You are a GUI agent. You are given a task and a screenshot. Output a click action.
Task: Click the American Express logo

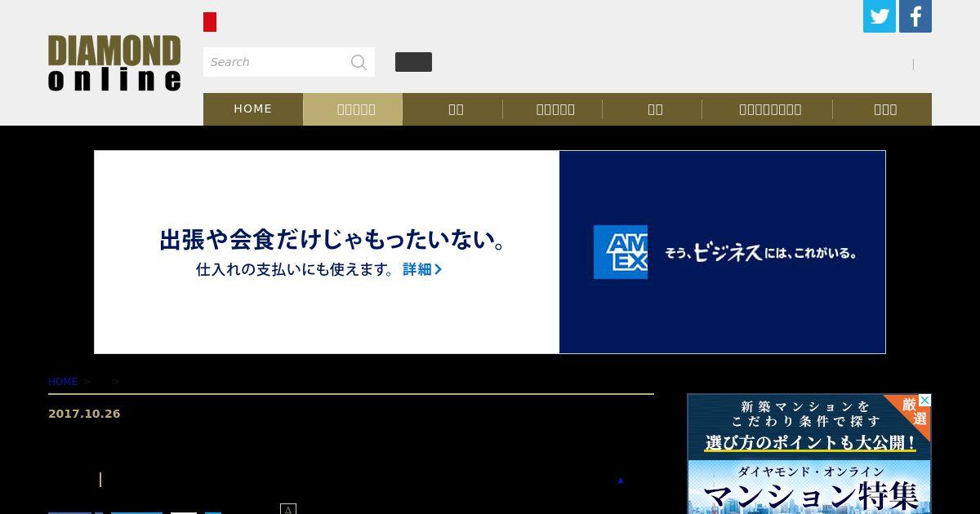621,252
